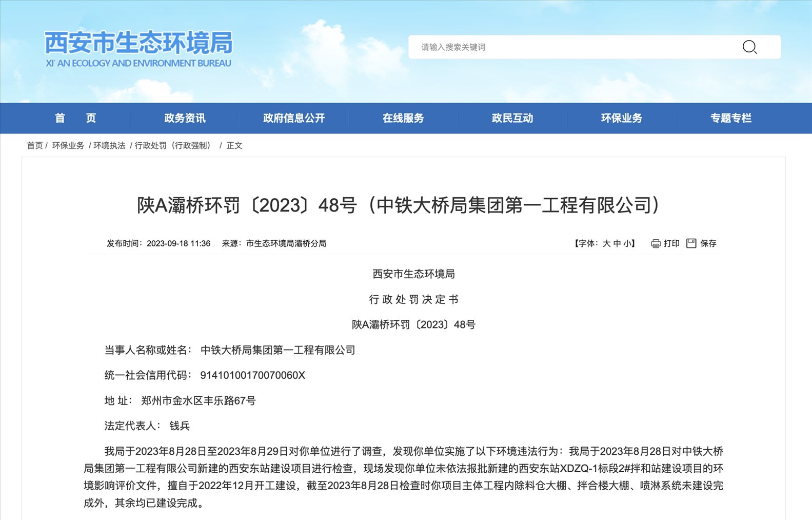Select 在线服务 in the navigation bar
The height and width of the screenshot is (520, 812).
(403, 118)
